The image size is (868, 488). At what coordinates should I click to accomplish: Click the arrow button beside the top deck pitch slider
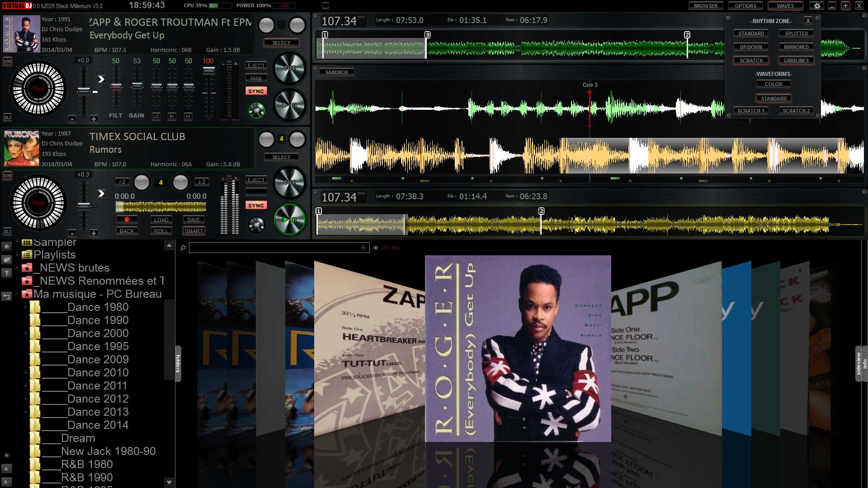click(101, 79)
